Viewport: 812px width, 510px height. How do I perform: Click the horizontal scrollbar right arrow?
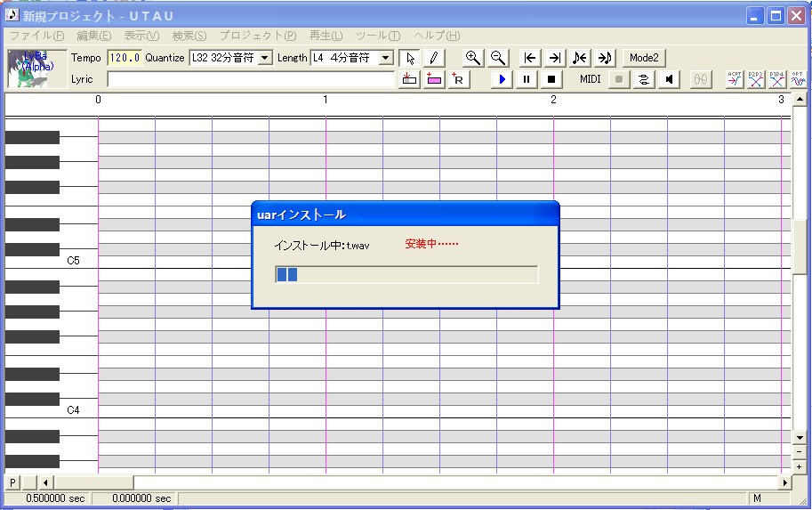(785, 482)
